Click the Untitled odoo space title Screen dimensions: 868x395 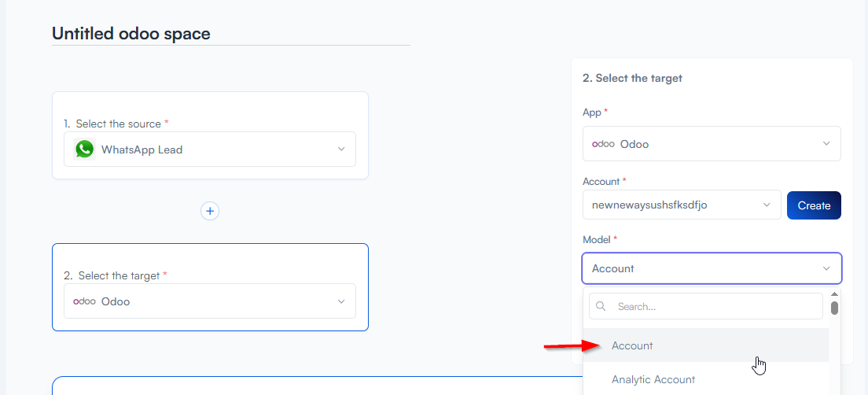(x=131, y=33)
